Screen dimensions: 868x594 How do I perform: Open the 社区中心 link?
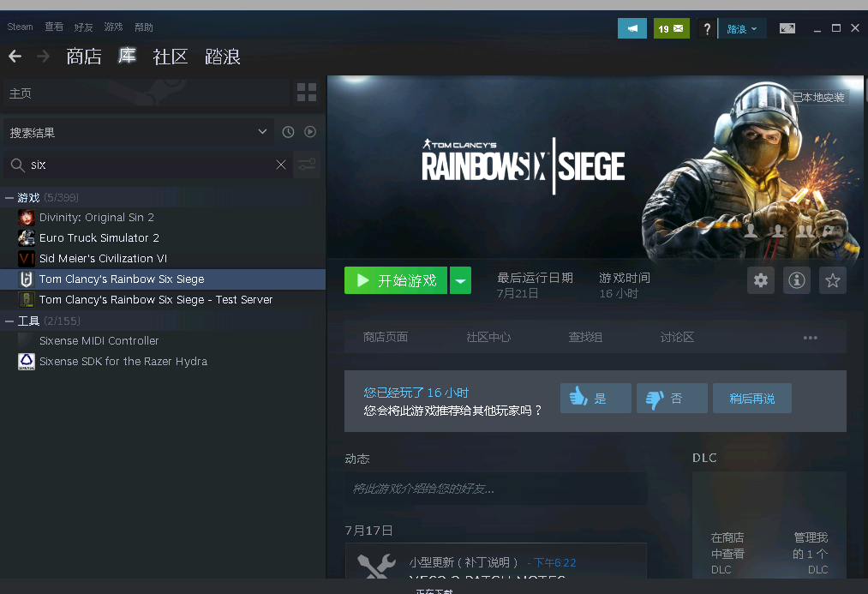(x=488, y=337)
